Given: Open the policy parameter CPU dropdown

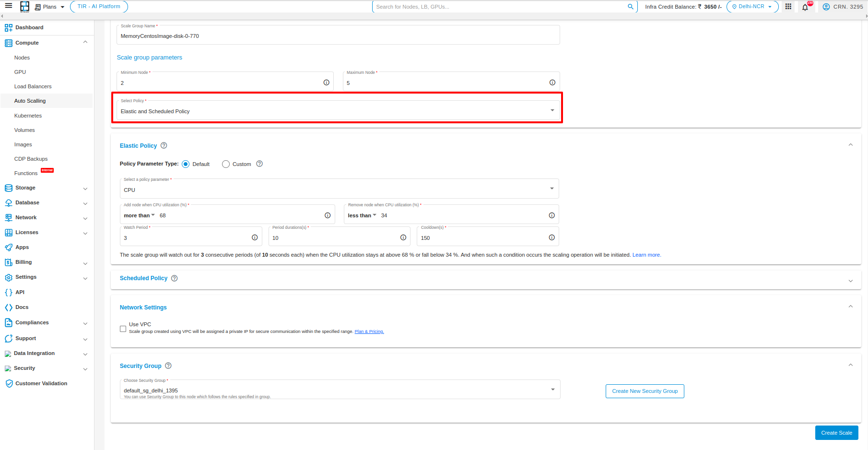Looking at the screenshot, I should [x=339, y=189].
